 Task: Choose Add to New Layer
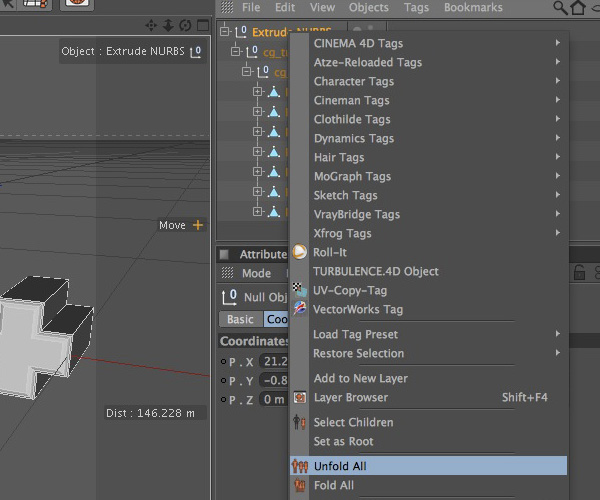pos(429,378)
